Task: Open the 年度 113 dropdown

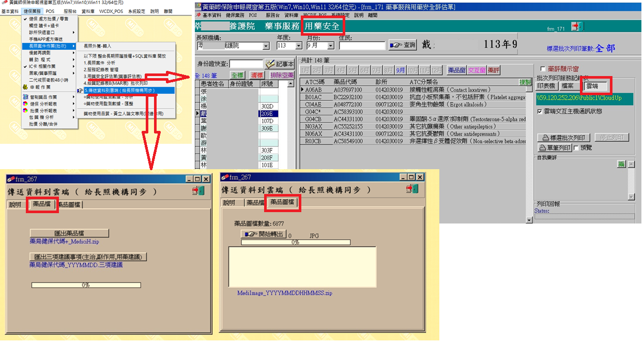Action: pos(299,46)
